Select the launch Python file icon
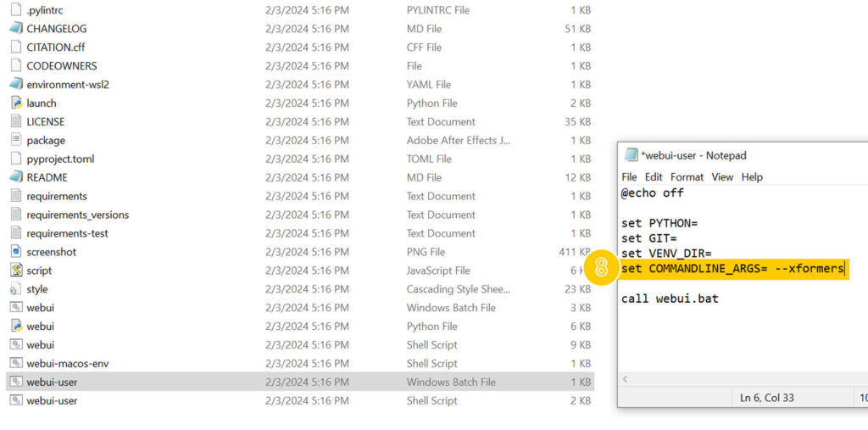 (16, 103)
